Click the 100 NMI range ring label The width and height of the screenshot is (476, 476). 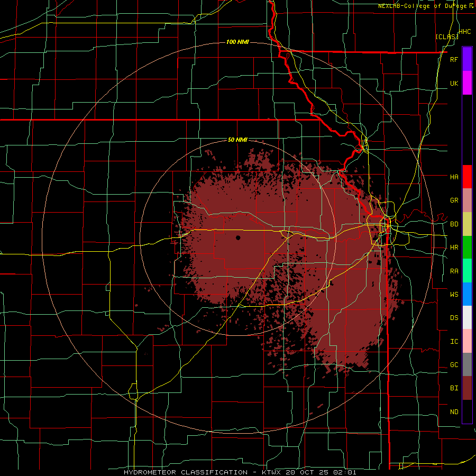[237, 42]
